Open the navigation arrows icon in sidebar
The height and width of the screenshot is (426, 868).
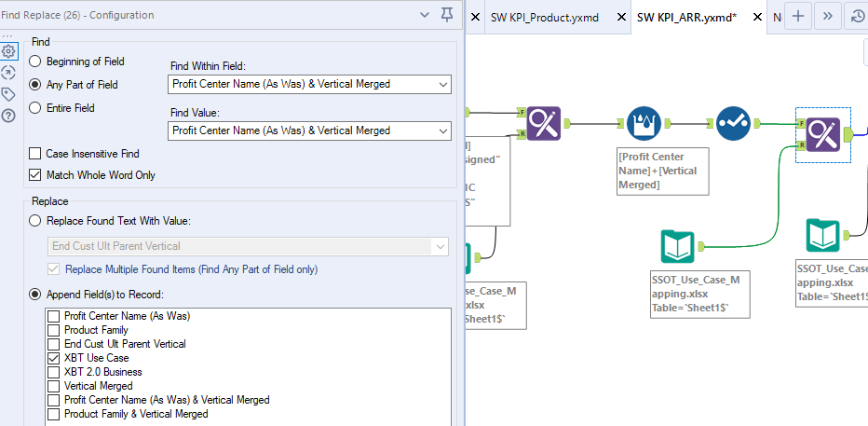point(8,73)
